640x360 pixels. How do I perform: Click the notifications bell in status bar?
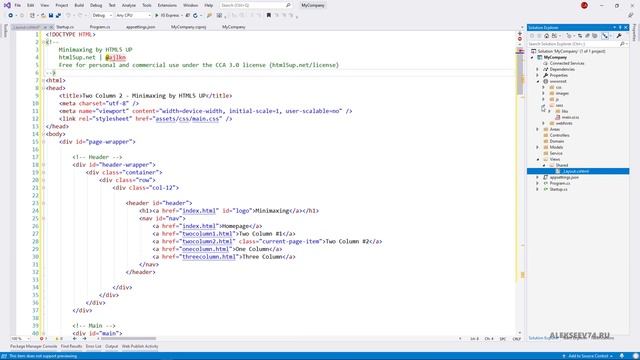(622, 356)
